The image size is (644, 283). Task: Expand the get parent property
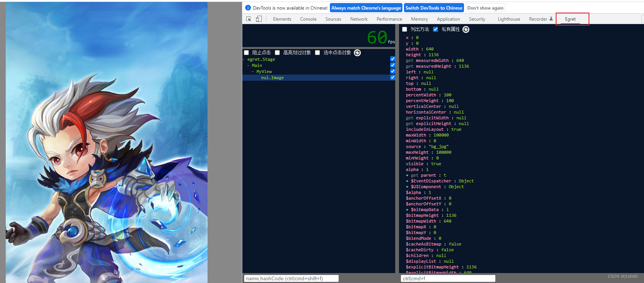407,176
